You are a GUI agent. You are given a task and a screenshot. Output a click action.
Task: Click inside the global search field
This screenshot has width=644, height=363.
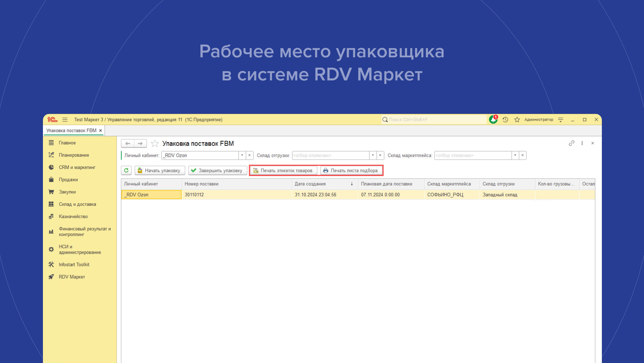(433, 119)
